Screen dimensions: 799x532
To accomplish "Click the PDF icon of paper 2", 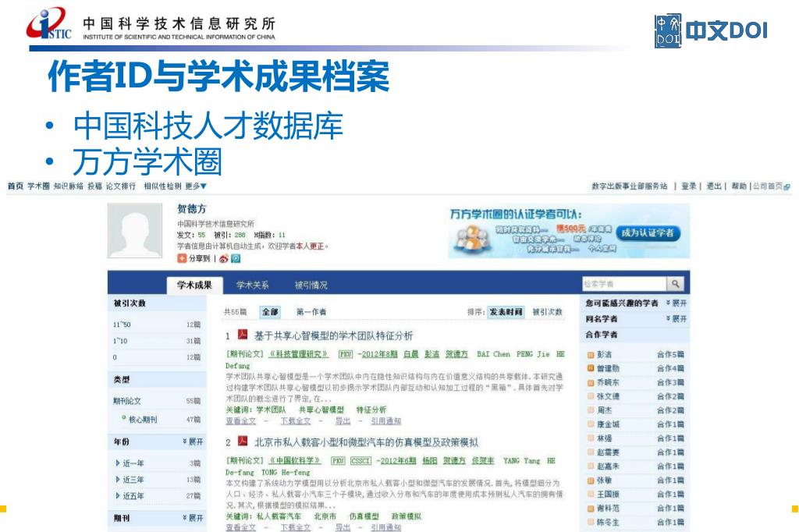I will tap(243, 442).
